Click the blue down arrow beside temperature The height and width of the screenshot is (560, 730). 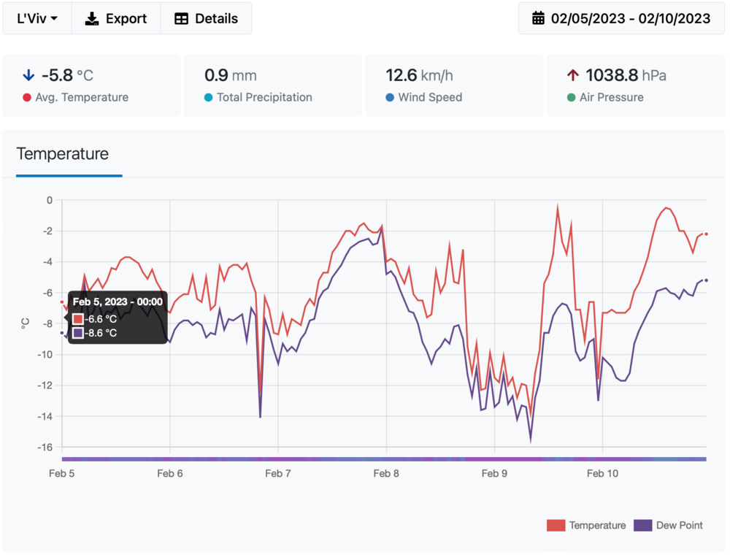click(28, 75)
